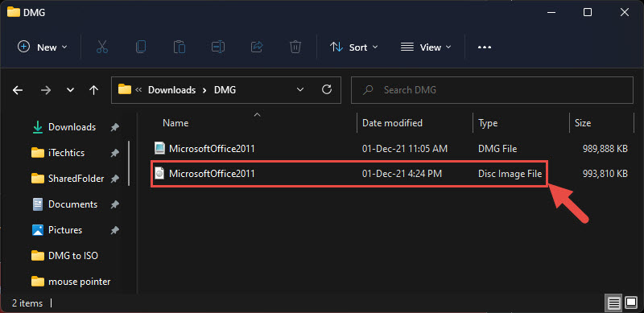Screen dimensions: 644x313
Task: Open the View layout dropdown
Action: click(x=426, y=47)
